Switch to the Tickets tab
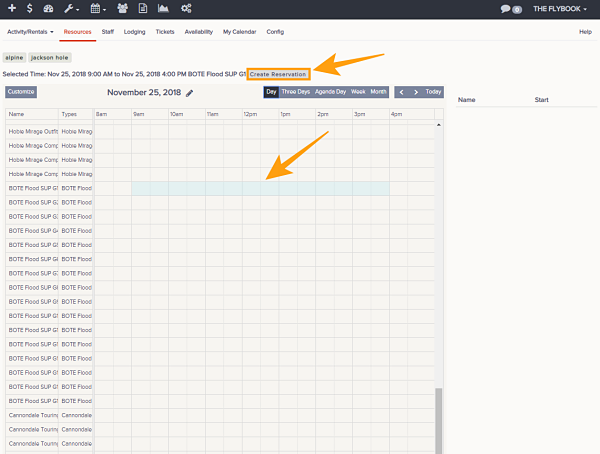 (x=165, y=32)
